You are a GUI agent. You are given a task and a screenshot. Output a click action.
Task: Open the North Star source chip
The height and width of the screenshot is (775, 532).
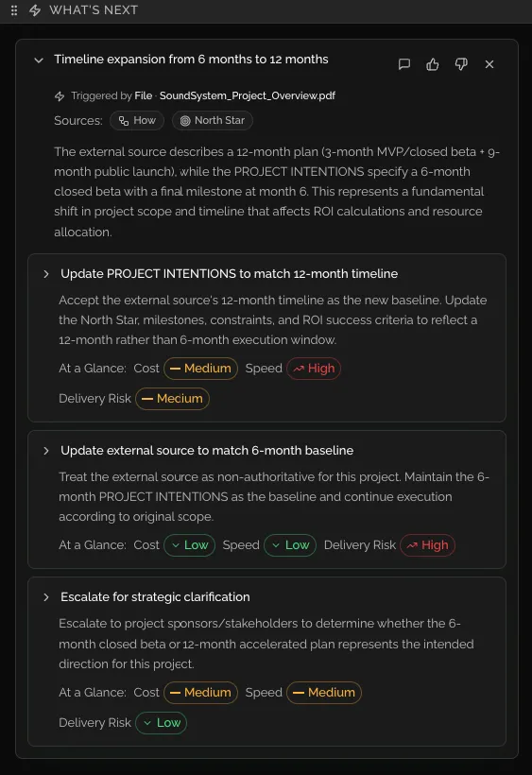213,121
